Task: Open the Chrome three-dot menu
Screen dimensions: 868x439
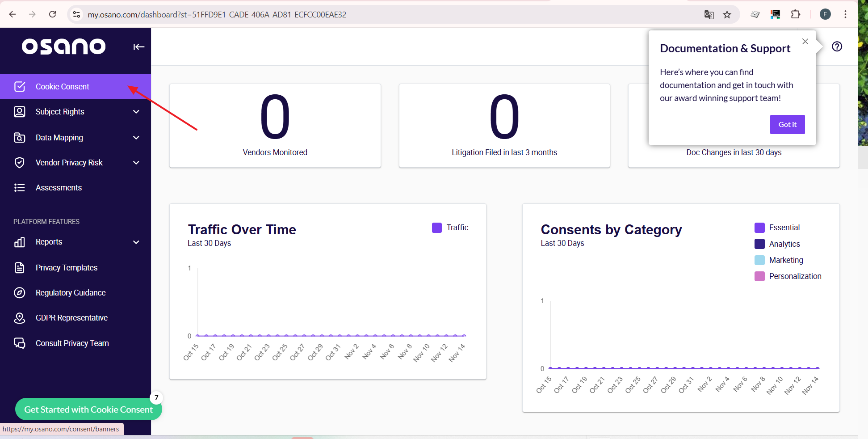Action: tap(845, 14)
